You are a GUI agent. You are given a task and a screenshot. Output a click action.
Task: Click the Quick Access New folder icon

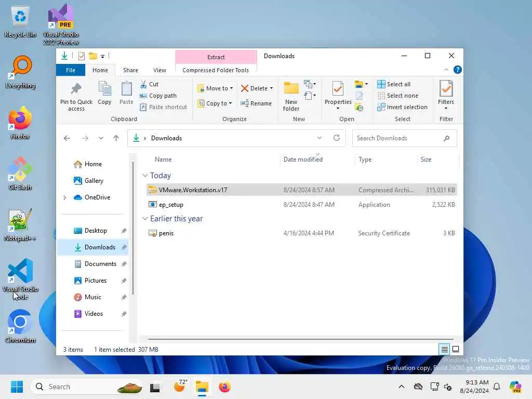(x=92, y=56)
